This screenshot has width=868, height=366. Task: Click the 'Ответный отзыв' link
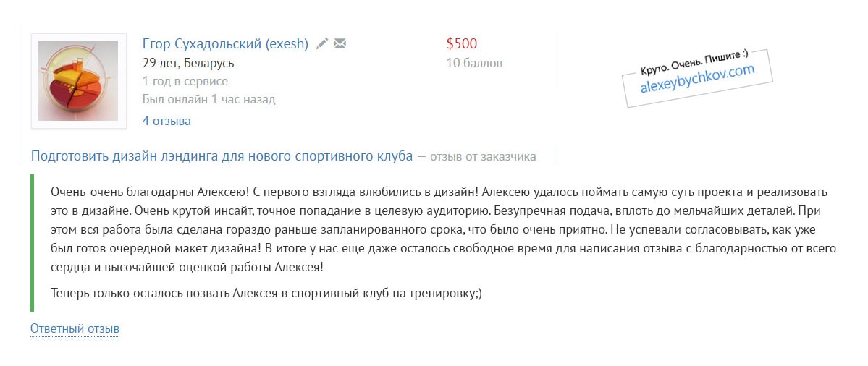(x=75, y=328)
